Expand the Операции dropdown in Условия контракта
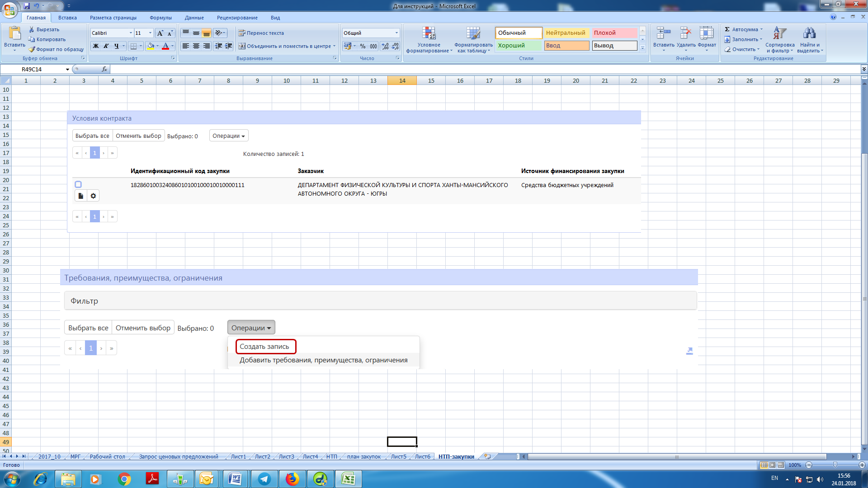Image resolution: width=868 pixels, height=488 pixels. click(228, 135)
